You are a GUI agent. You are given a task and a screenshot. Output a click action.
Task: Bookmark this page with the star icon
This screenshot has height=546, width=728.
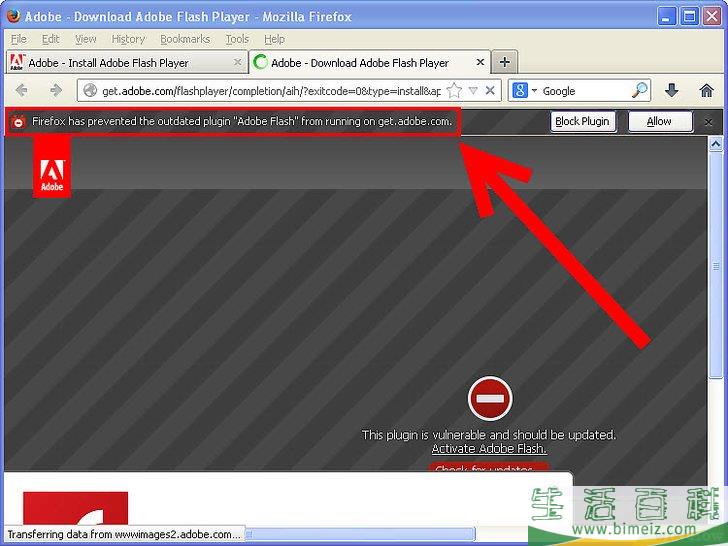coord(454,90)
